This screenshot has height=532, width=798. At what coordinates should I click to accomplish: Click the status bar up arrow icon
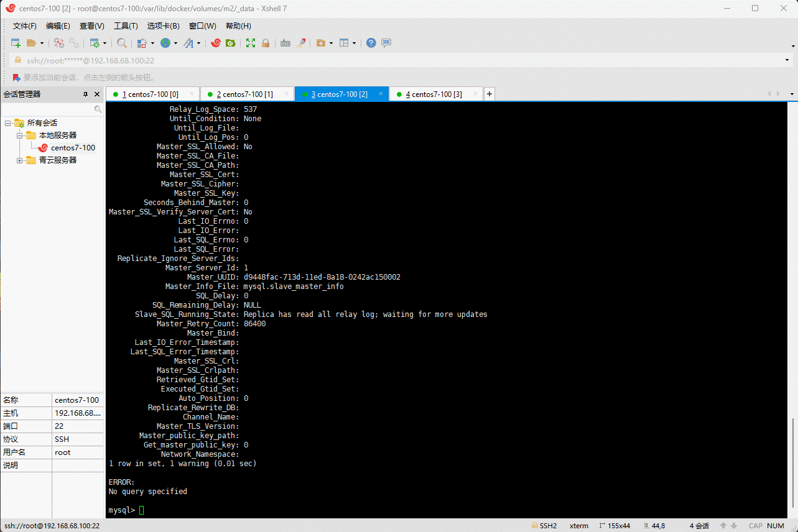pyautogui.click(x=723, y=526)
